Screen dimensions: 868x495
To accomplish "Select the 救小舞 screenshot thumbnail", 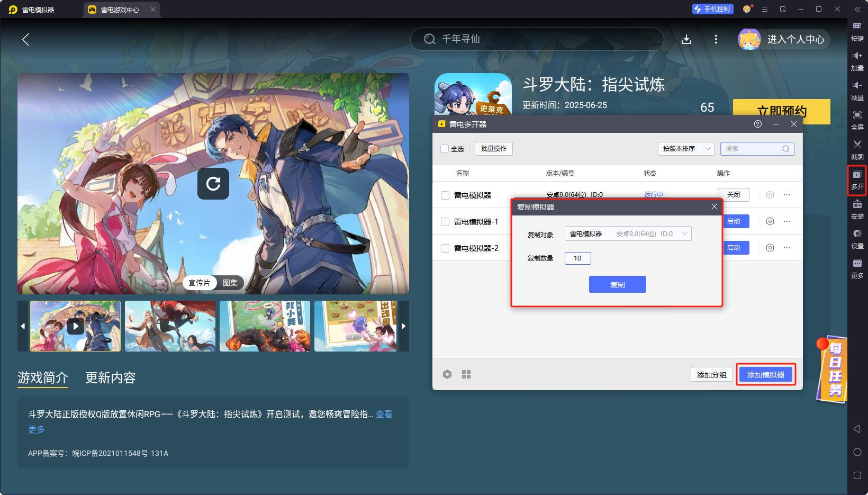I will (265, 326).
